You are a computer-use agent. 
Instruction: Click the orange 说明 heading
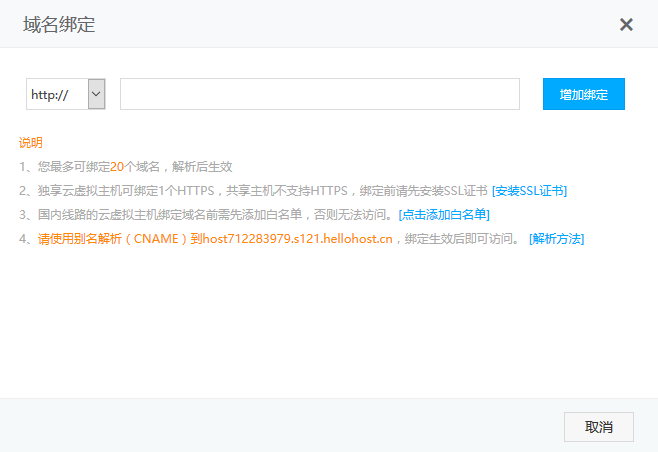[30, 143]
